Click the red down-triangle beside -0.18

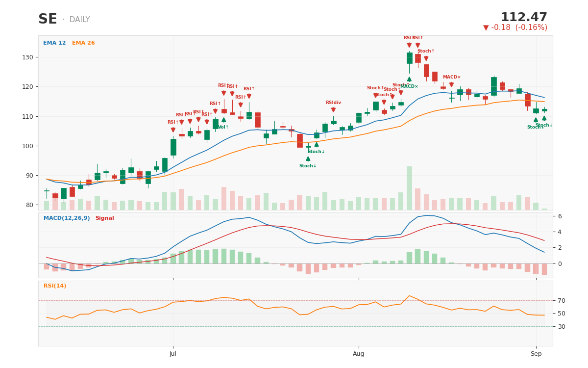point(486,28)
